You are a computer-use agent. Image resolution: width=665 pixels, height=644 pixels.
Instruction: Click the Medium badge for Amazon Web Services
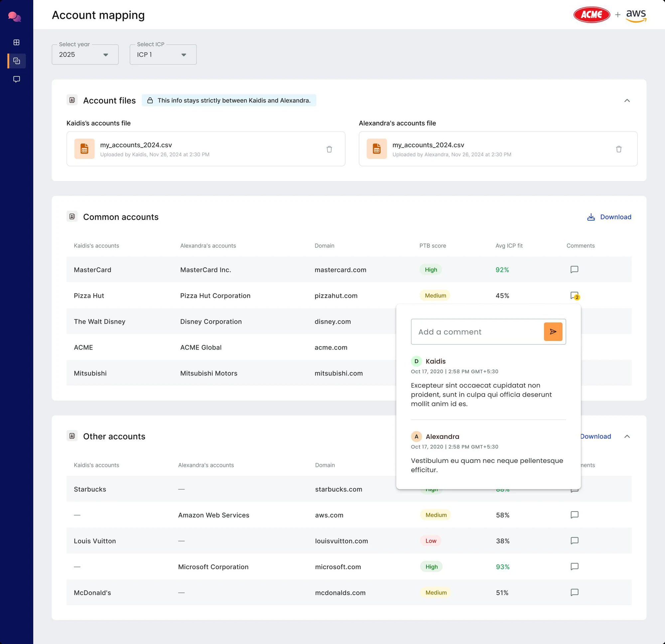pyautogui.click(x=436, y=515)
